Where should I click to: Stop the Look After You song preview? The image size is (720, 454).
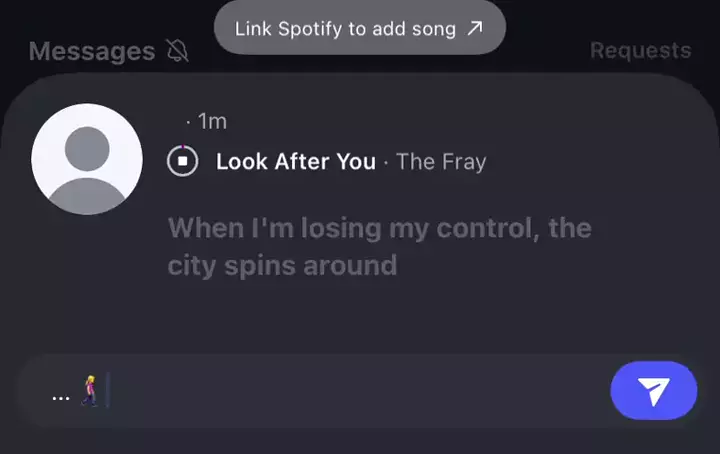(183, 161)
